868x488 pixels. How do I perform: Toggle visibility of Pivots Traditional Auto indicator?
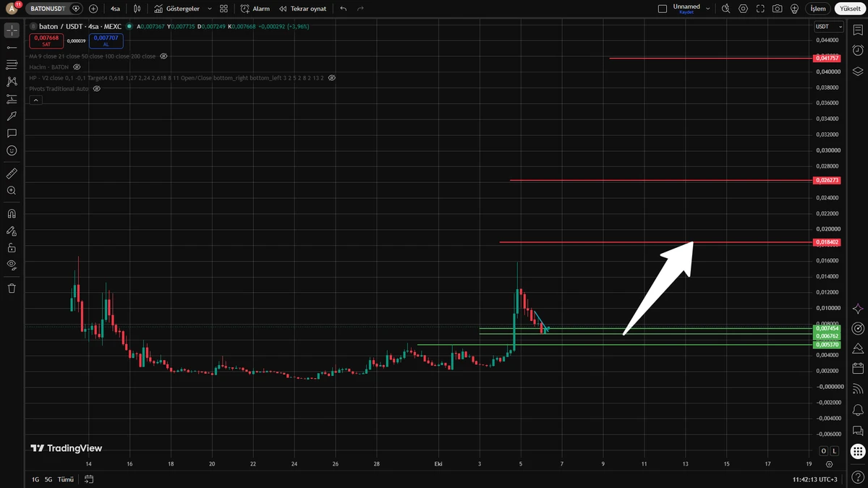tap(97, 88)
